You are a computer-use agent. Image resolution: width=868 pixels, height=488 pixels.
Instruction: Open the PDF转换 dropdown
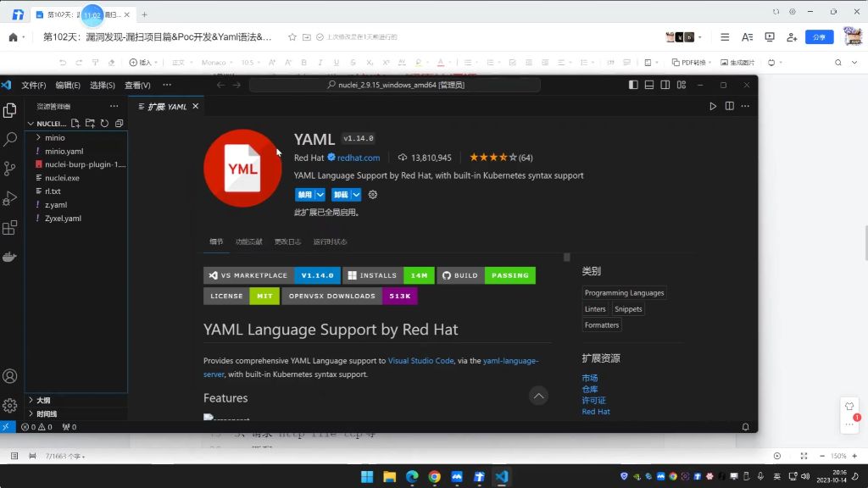692,63
